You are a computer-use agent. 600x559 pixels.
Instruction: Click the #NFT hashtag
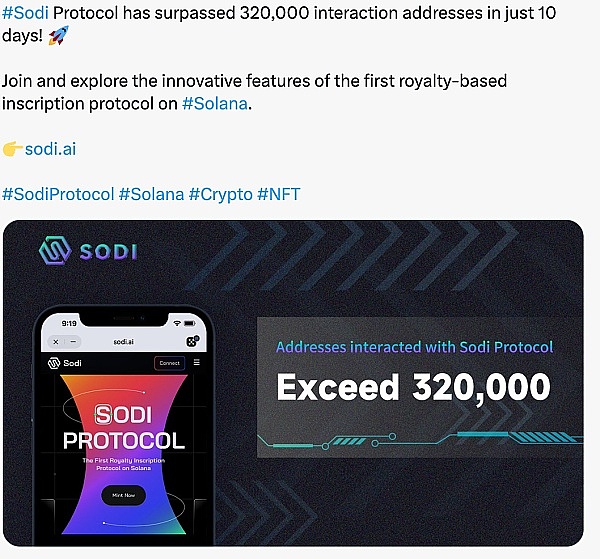tap(278, 194)
